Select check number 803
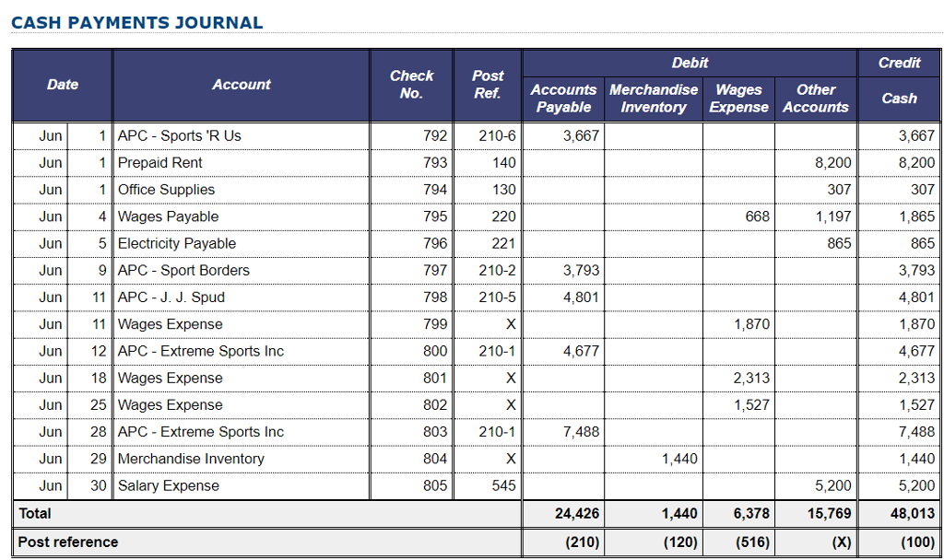This screenshot has height=560, width=944. click(x=435, y=432)
